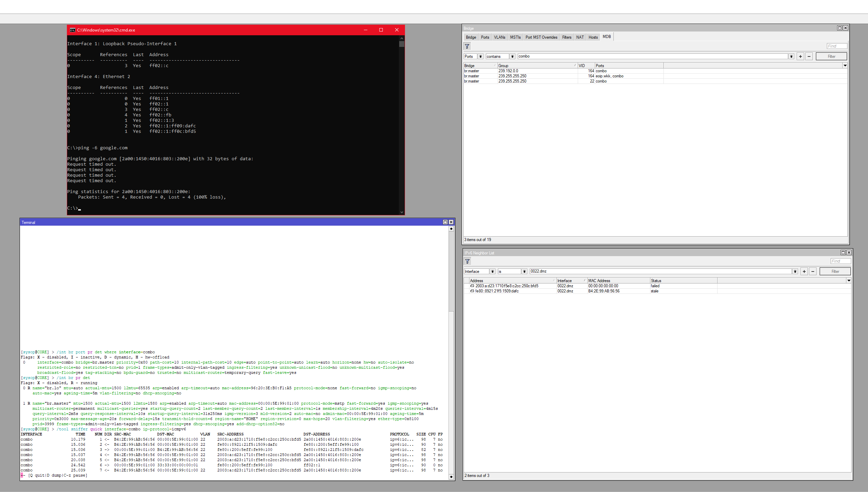Viewport: 868px width, 492px height.
Task: Close the Terminal window
Action: coord(451,222)
